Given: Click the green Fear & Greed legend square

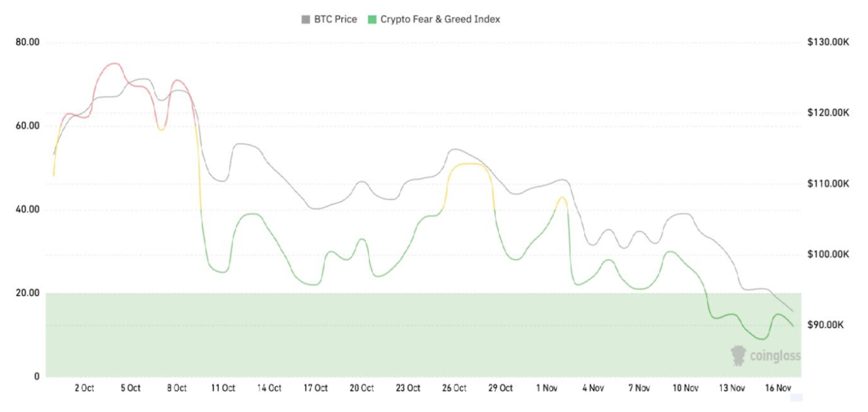Looking at the screenshot, I should 372,20.
